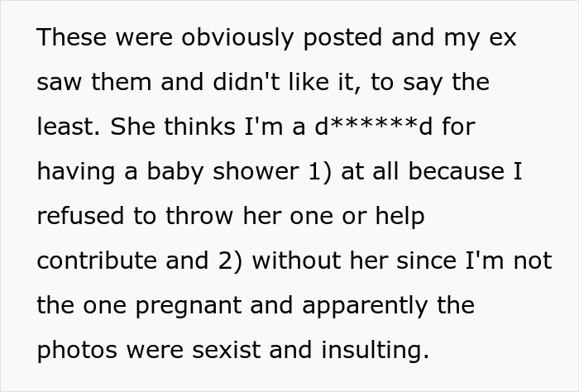Click the word "contribute"
This screenshot has width=579, height=392.
[97, 261]
